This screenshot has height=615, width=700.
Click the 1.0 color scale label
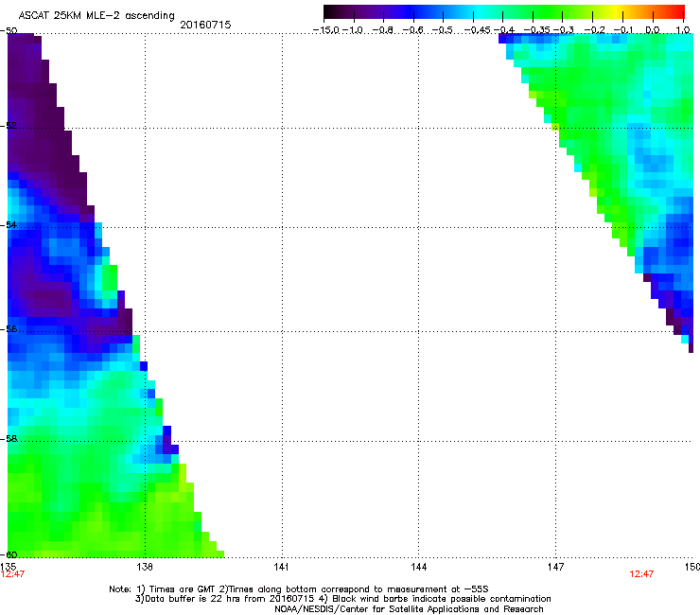683,30
